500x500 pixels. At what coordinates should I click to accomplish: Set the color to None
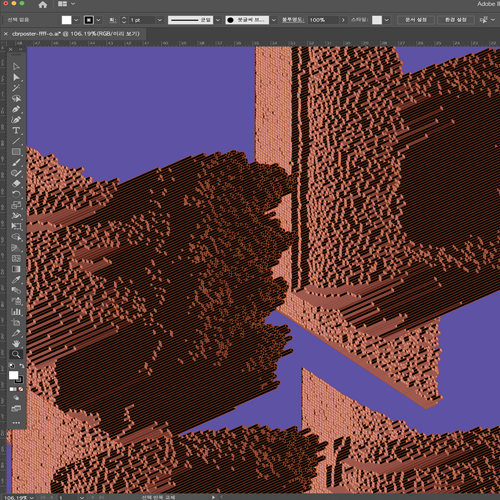coord(21,389)
